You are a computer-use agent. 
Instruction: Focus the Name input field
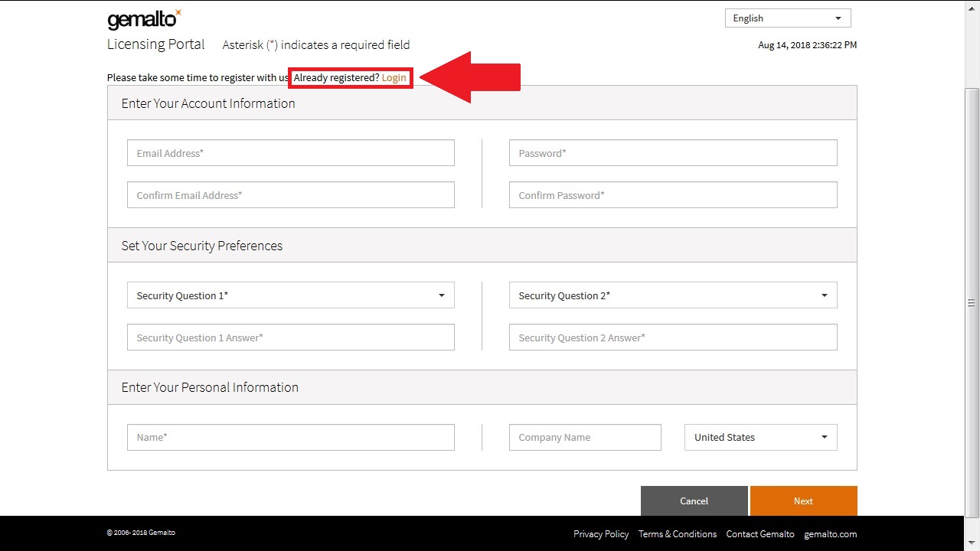(290, 438)
